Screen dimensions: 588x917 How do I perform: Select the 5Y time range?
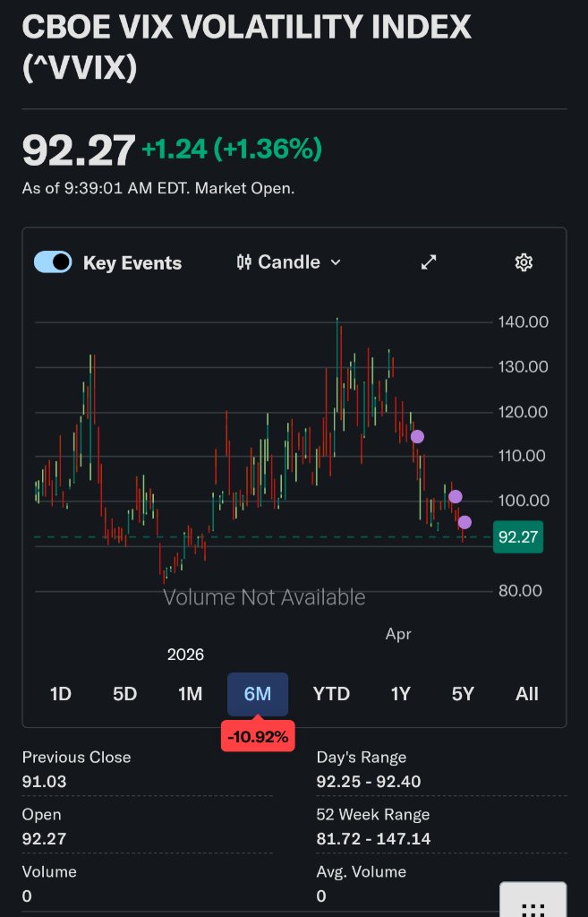click(463, 694)
